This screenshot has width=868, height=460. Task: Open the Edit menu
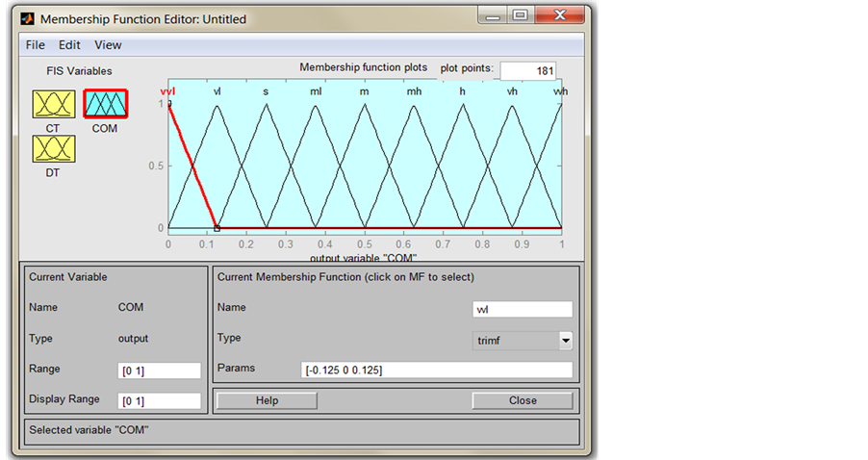click(x=69, y=45)
